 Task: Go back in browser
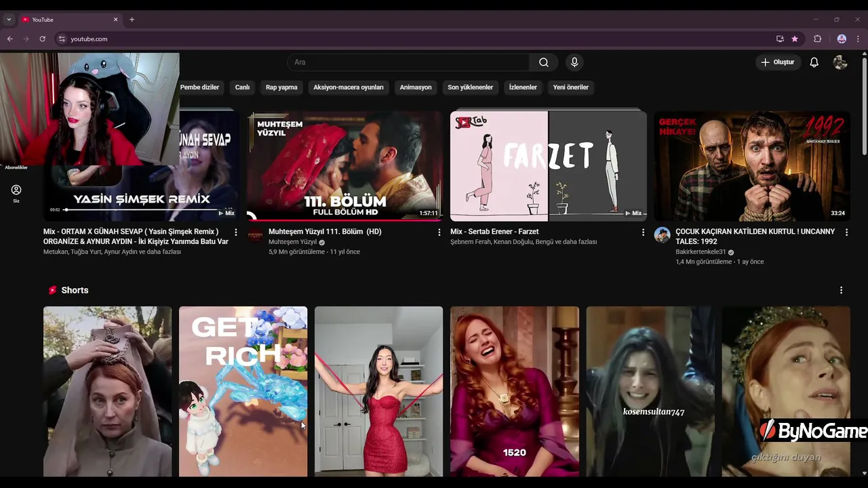(10, 39)
